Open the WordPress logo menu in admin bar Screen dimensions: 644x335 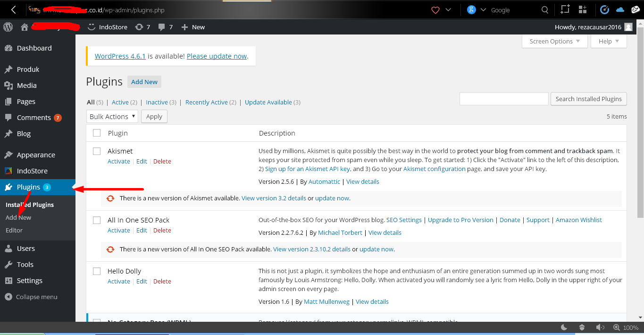(x=8, y=27)
